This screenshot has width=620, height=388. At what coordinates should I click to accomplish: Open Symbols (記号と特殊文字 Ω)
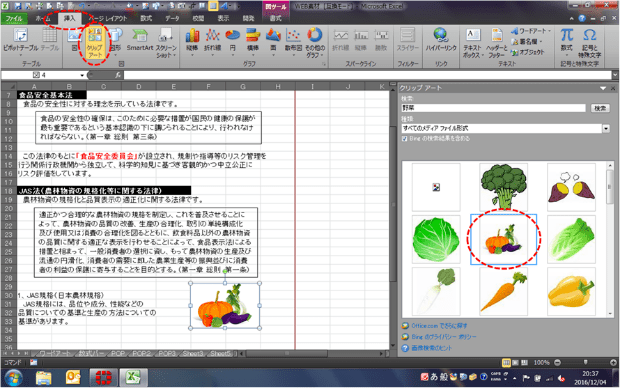point(589,43)
